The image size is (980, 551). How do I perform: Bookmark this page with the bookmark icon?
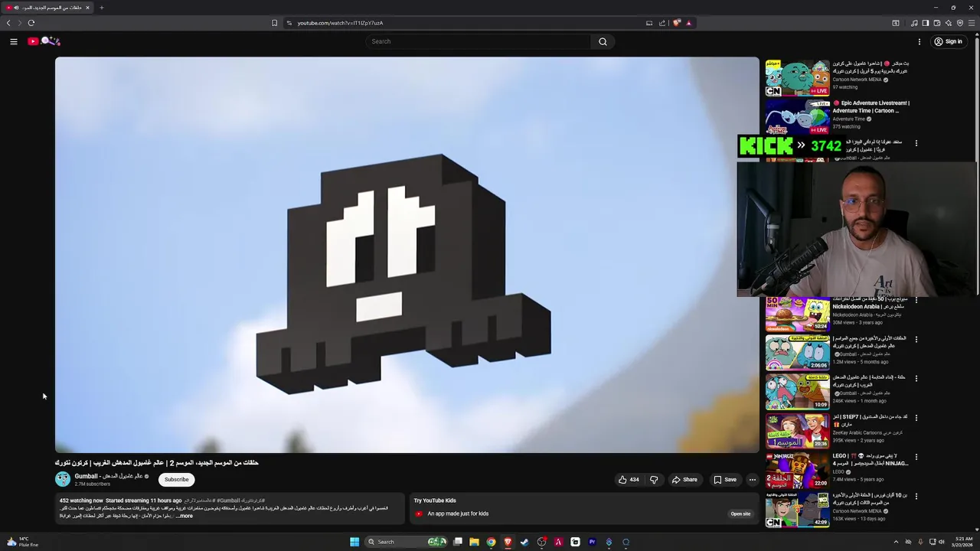click(x=274, y=23)
